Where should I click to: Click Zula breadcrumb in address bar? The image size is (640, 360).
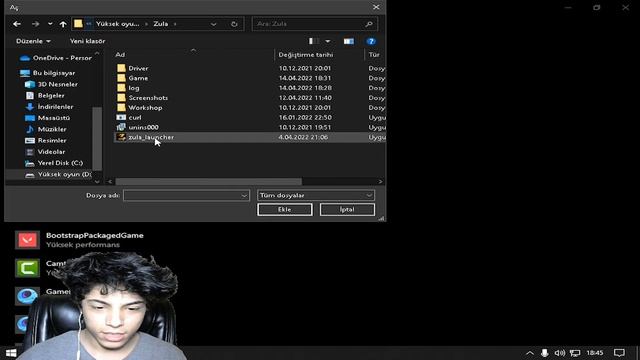[161, 24]
